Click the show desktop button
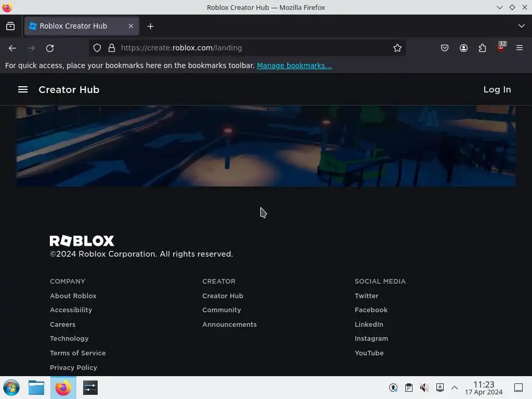Screen dimensions: 532x399 click(518, 388)
